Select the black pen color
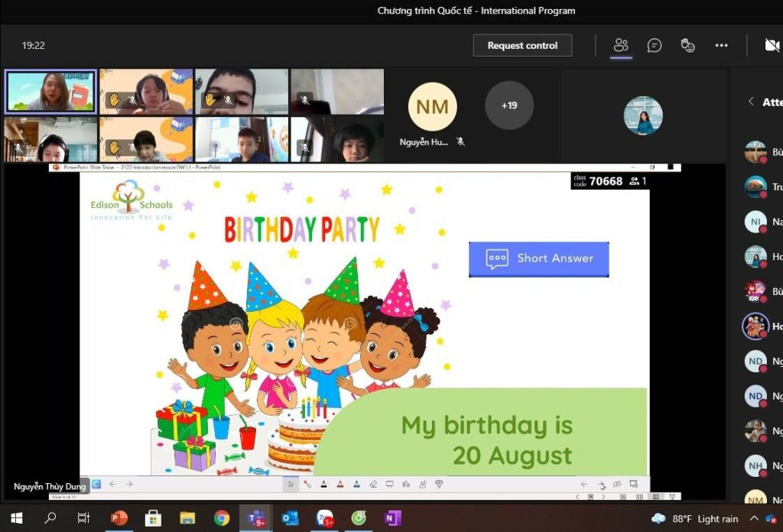Viewport: 783px width, 532px height. (323, 484)
